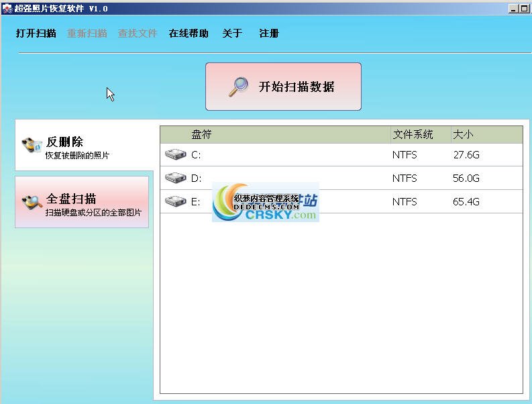Click the 盘符 column header

pyautogui.click(x=201, y=135)
